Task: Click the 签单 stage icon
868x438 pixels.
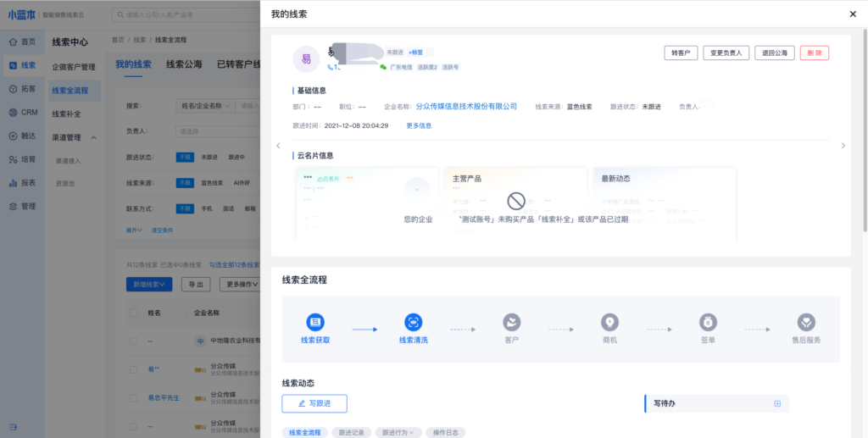Action: tap(708, 322)
